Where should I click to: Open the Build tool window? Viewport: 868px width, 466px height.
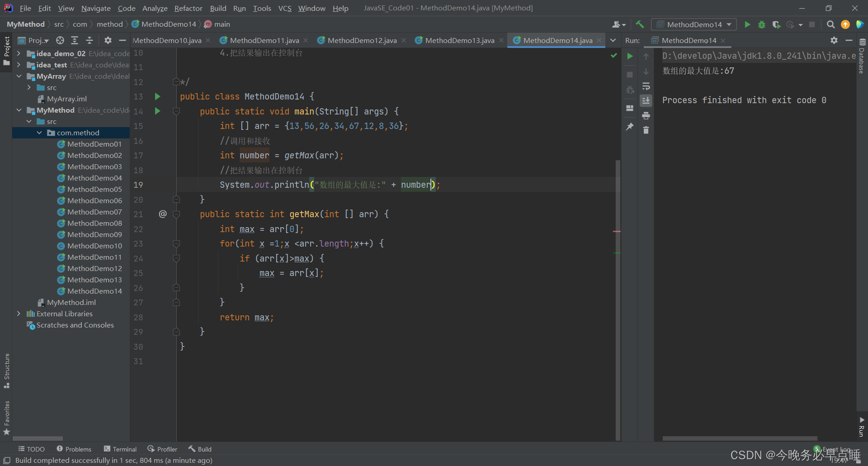pyautogui.click(x=200, y=449)
